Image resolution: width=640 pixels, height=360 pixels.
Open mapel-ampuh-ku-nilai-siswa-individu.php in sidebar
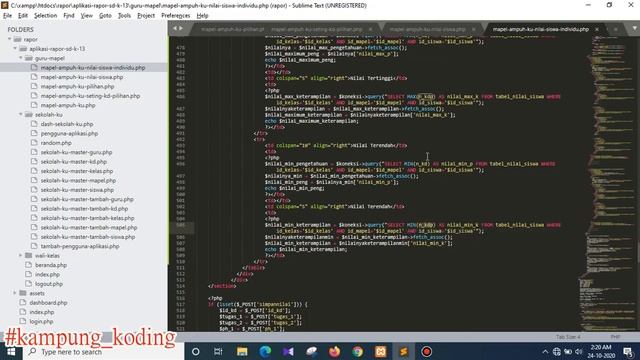pyautogui.click(x=93, y=68)
